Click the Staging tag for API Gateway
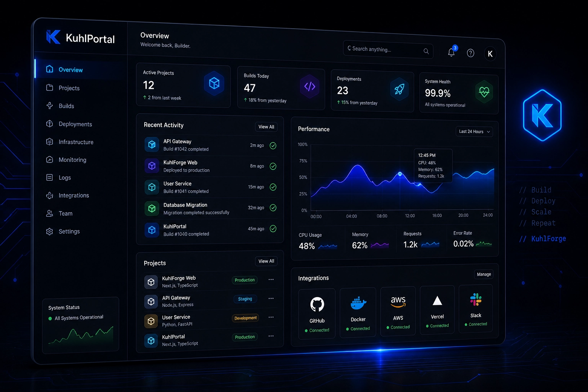The width and height of the screenshot is (588, 392). (x=245, y=299)
